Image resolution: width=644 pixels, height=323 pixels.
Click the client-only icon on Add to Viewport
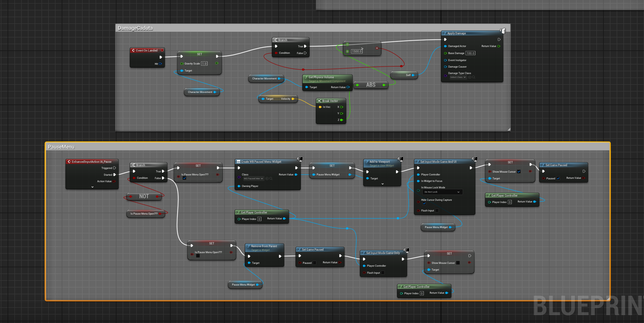[x=401, y=159]
